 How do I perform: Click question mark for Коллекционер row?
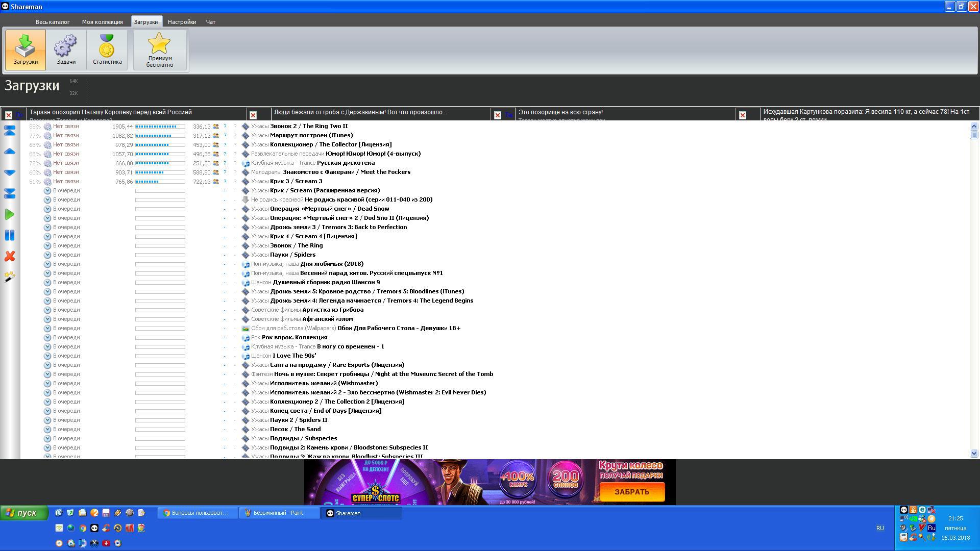(x=225, y=145)
